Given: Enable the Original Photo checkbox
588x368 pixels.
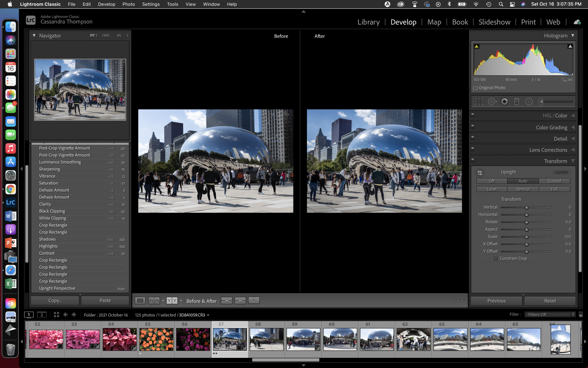Looking at the screenshot, I should [x=475, y=88].
